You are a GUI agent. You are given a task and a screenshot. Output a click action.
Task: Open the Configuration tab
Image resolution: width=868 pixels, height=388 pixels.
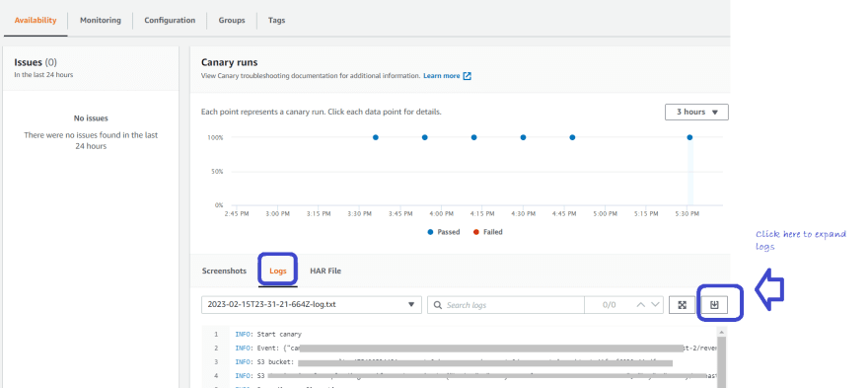[170, 21]
